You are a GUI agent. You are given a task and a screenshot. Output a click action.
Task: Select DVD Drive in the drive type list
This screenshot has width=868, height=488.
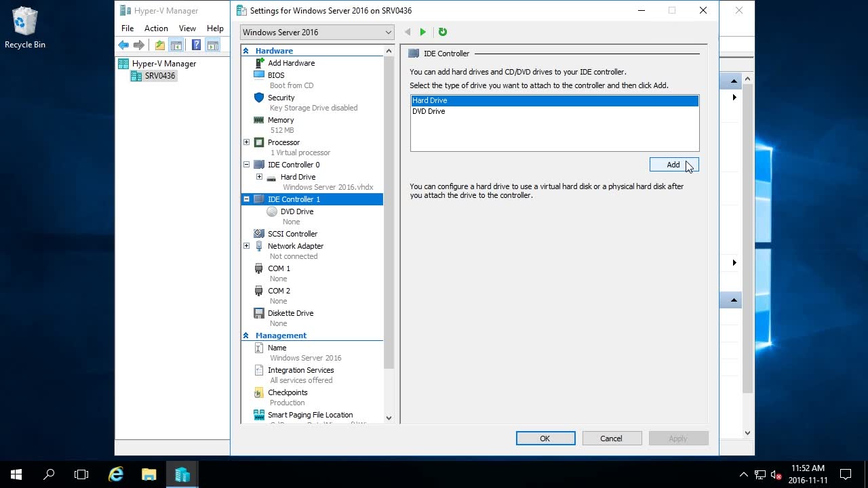(429, 111)
